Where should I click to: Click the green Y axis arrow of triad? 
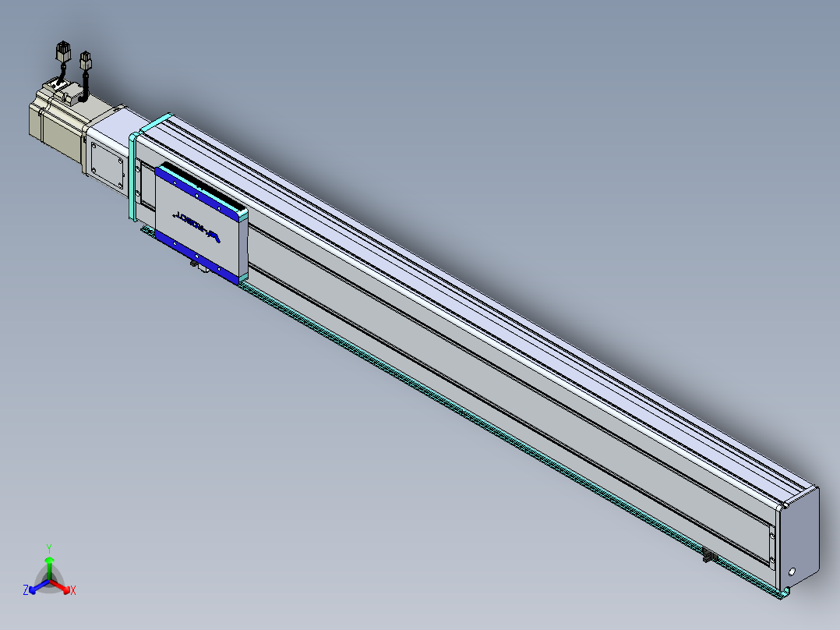point(49,568)
